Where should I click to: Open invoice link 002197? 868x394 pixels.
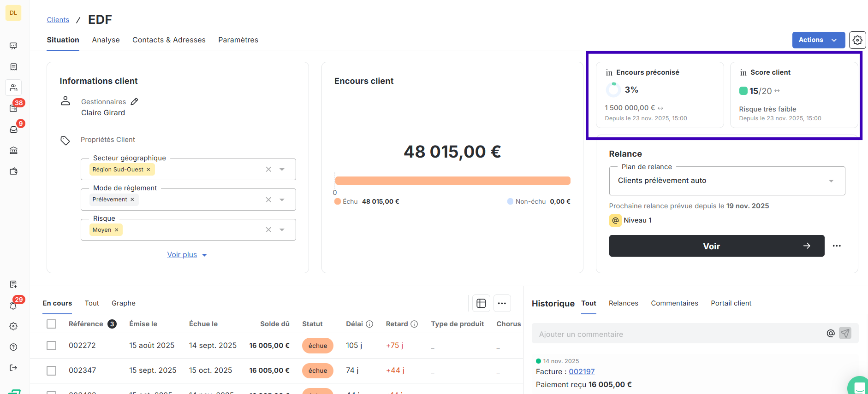(x=582, y=371)
